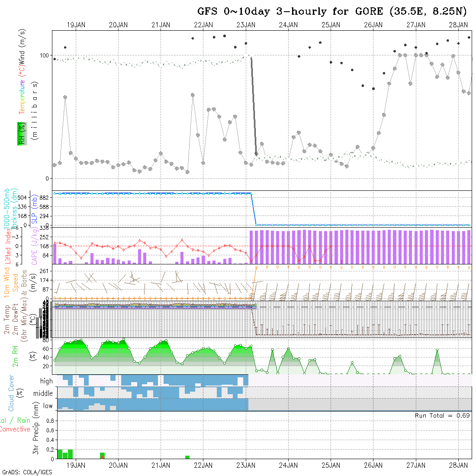Select the middle cloud cover row label
Screen dimensions: 476x476
[43, 394]
